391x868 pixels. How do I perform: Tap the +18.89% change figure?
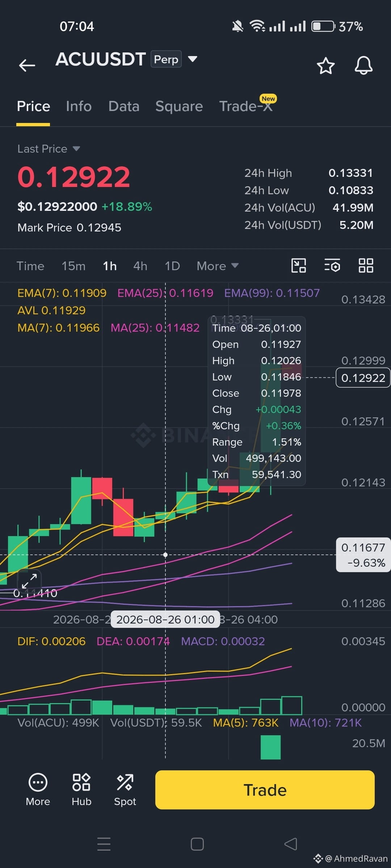point(127,207)
